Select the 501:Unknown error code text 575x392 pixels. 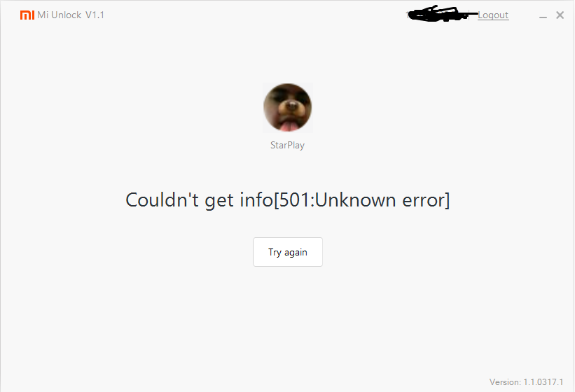(x=362, y=200)
